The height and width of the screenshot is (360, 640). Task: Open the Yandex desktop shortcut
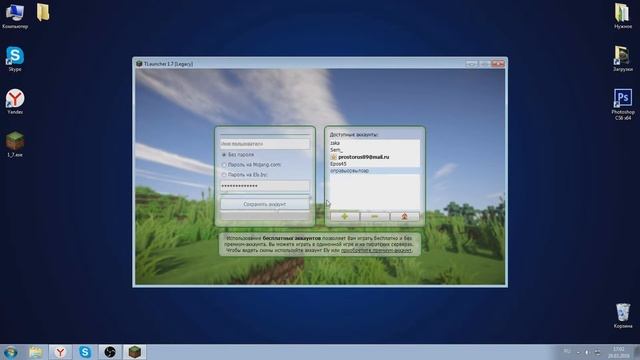(15, 102)
